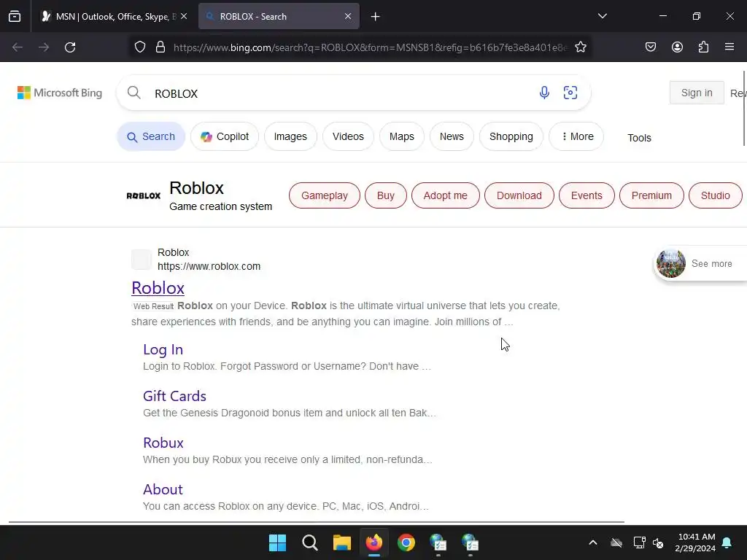Select the Buy chip
The width and height of the screenshot is (747, 560).
[x=386, y=195]
